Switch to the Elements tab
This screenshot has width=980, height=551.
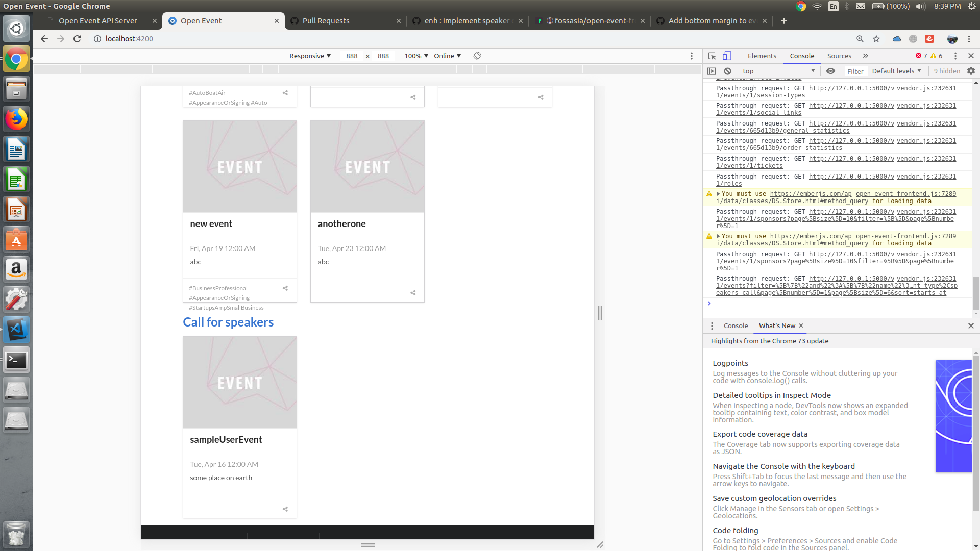[x=762, y=56]
